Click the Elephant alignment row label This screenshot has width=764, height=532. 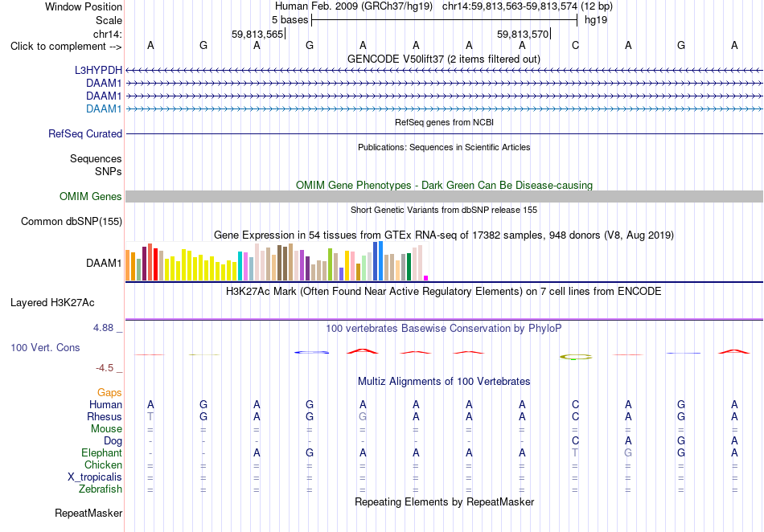101,453
